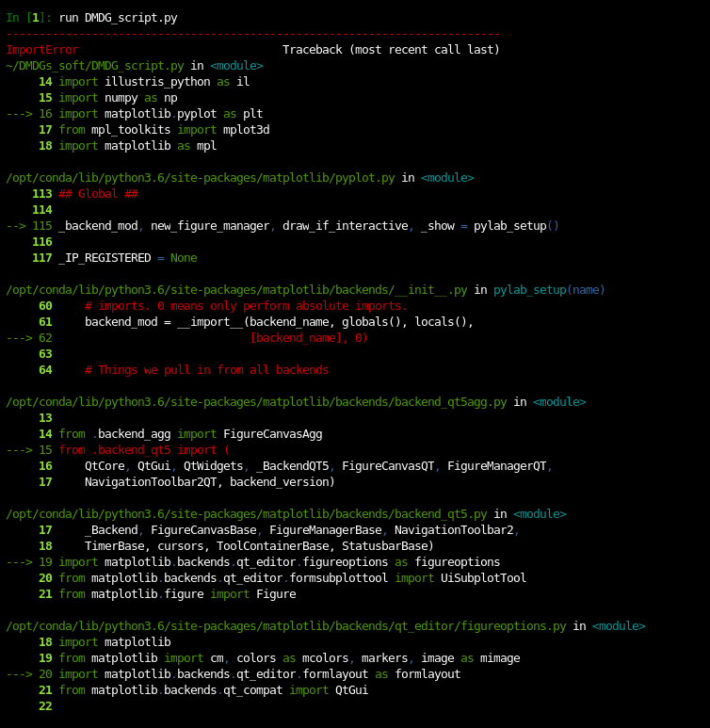This screenshot has height=728, width=710.
Task: Click the 'pylab_setup(name)' function name
Action: click(549, 290)
